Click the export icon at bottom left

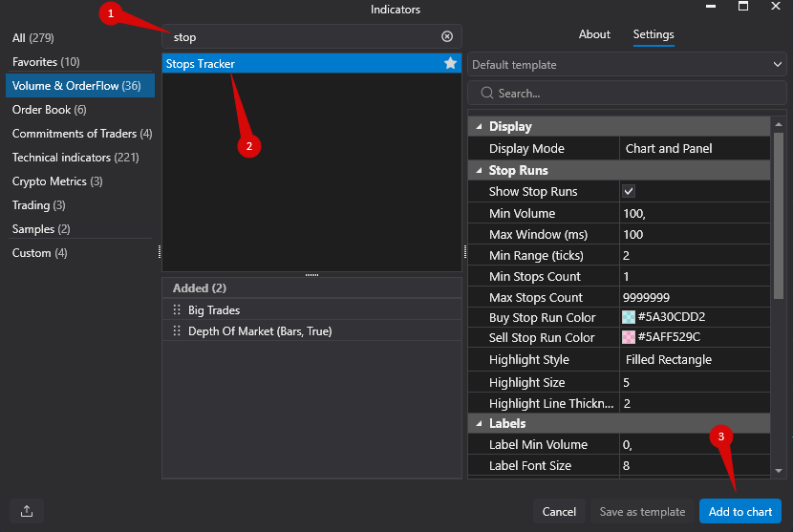tap(27, 511)
